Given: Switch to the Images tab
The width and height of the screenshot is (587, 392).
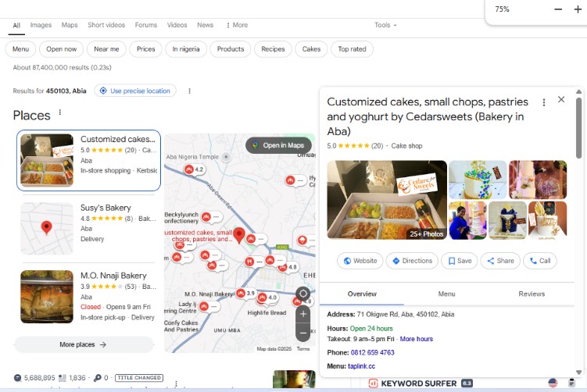Looking at the screenshot, I should (41, 25).
